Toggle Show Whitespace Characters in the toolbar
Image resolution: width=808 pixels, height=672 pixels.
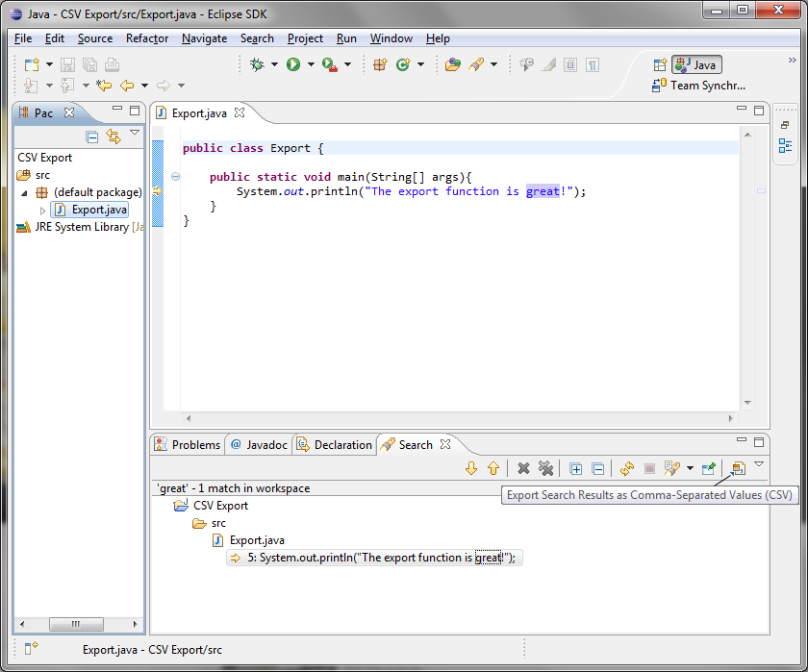(593, 64)
